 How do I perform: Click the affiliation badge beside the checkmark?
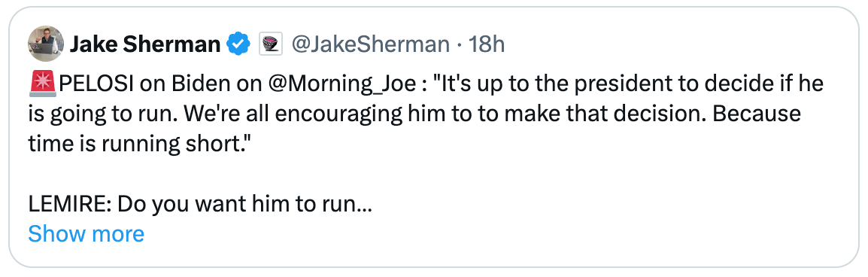click(271, 44)
